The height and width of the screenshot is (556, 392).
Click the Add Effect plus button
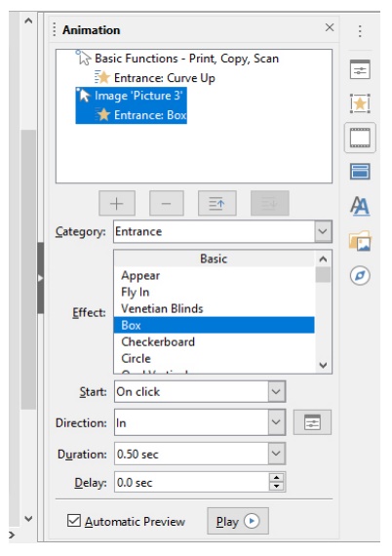click(x=117, y=203)
